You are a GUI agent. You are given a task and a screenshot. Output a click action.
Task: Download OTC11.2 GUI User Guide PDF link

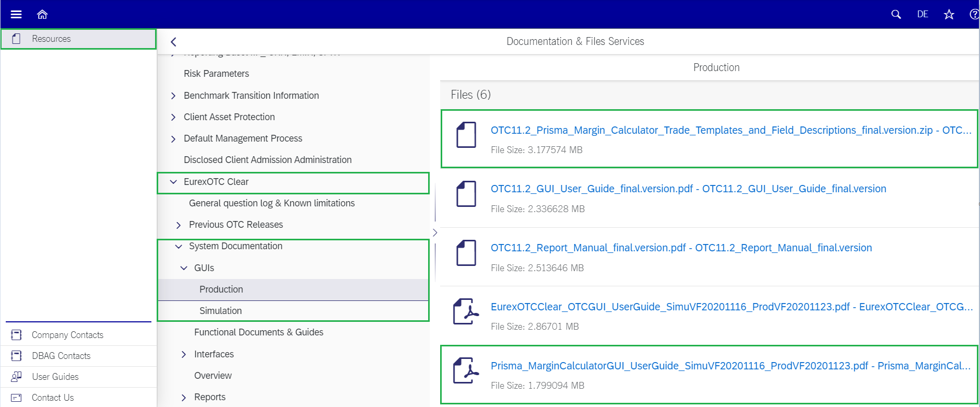pyautogui.click(x=688, y=189)
